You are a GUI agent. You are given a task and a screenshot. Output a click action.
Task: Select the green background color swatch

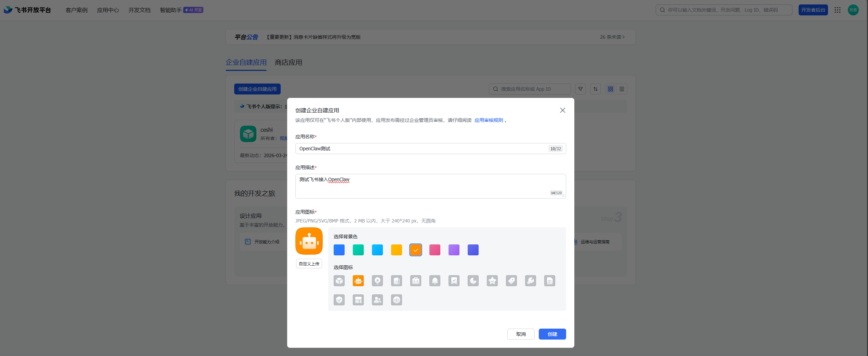358,250
